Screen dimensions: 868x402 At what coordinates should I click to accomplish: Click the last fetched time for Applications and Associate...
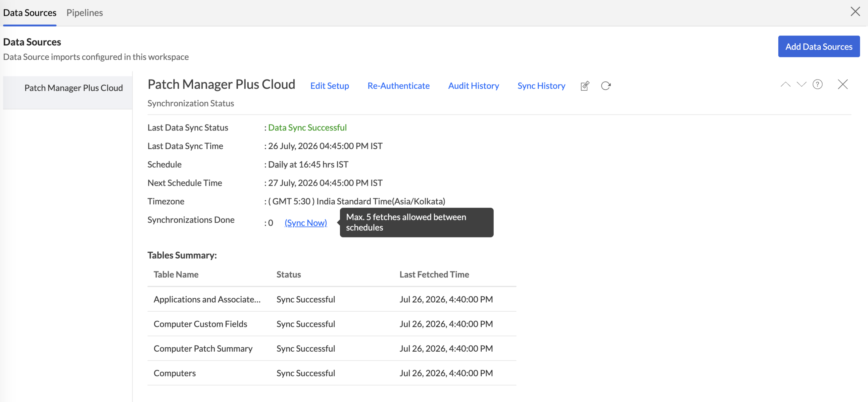pyautogui.click(x=446, y=299)
